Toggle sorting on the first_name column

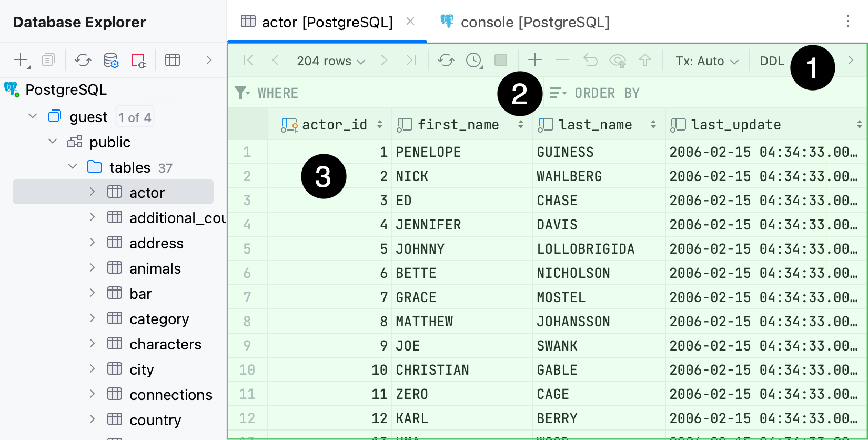tap(520, 125)
